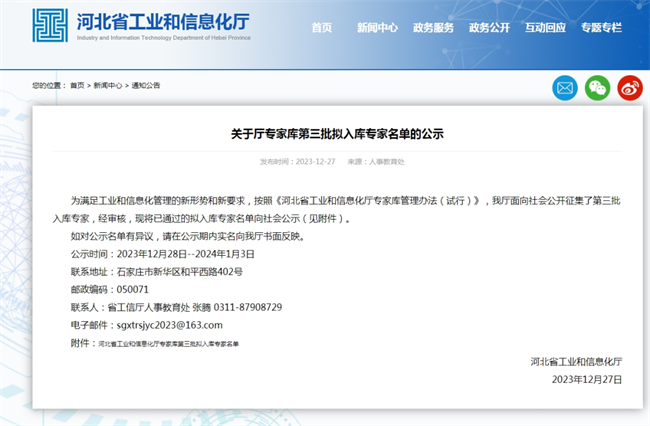650x426 pixels.
Task: Select the 互动回应 navigation item
Action: click(545, 28)
